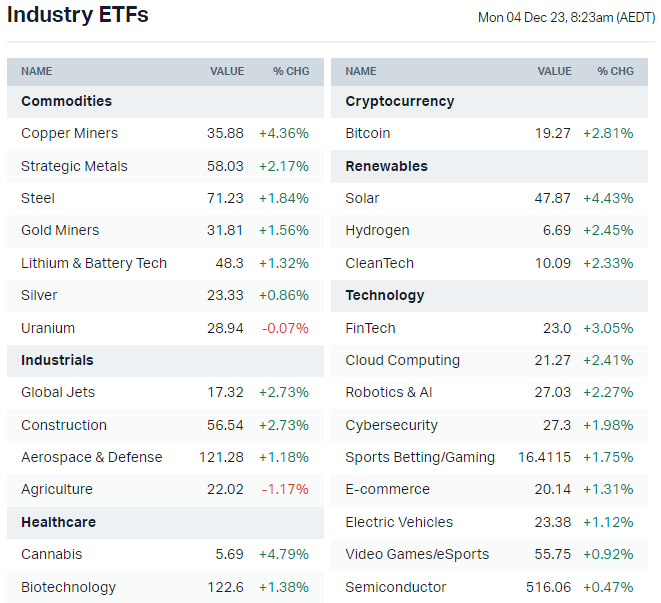This screenshot has width=661, height=603.
Task: Open the Semiconductor ETF entry
Action: coord(395,587)
